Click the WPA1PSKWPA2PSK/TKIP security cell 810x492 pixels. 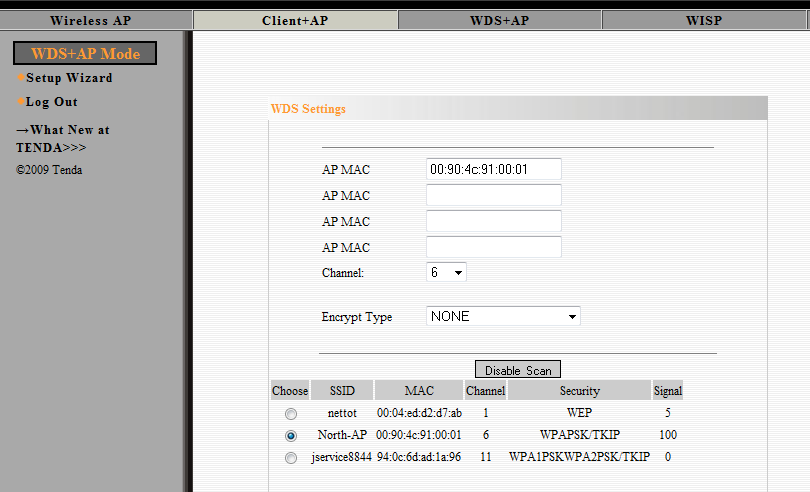tap(579, 457)
